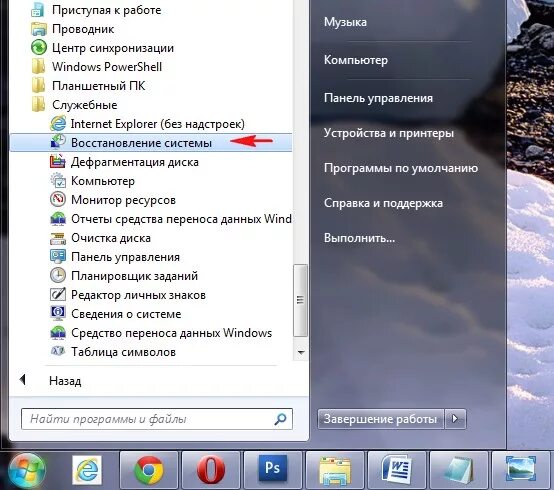Image resolution: width=554 pixels, height=490 pixels.
Task: Go back with the Назад arrow
Action: pos(23,380)
